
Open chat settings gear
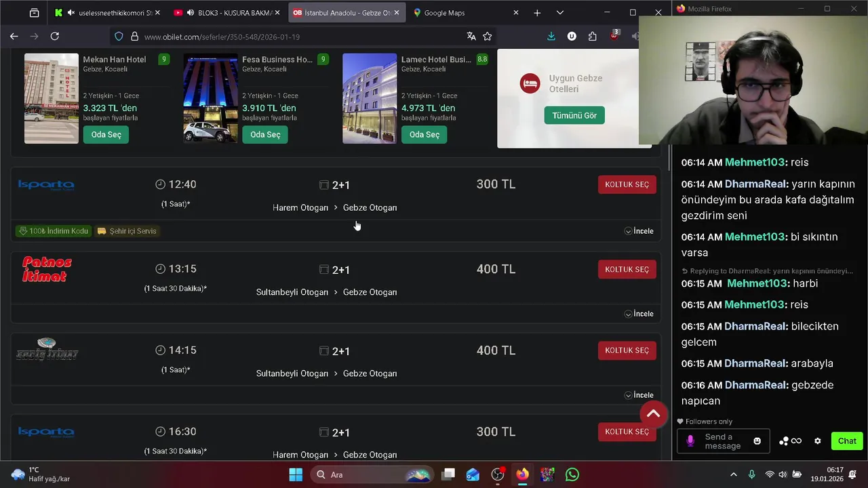818,441
